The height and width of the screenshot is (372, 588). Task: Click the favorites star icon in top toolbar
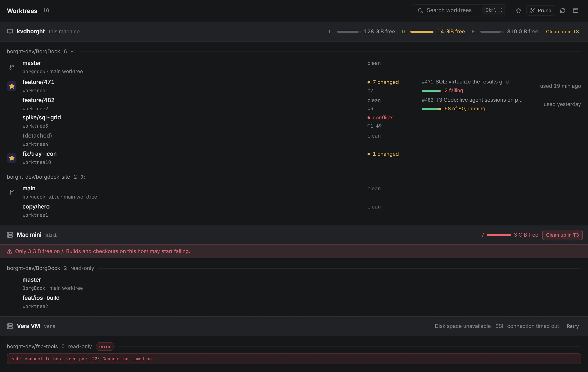point(518,11)
